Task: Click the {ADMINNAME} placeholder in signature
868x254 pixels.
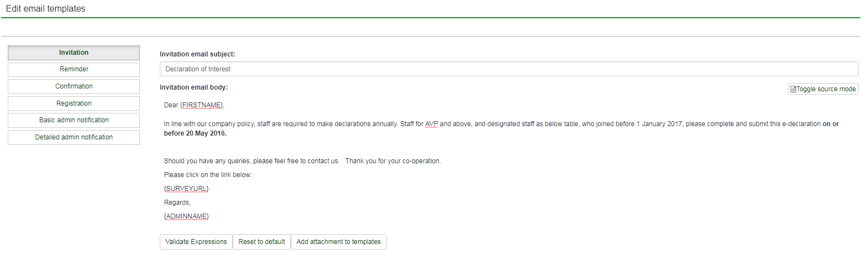Action: pyautogui.click(x=186, y=216)
